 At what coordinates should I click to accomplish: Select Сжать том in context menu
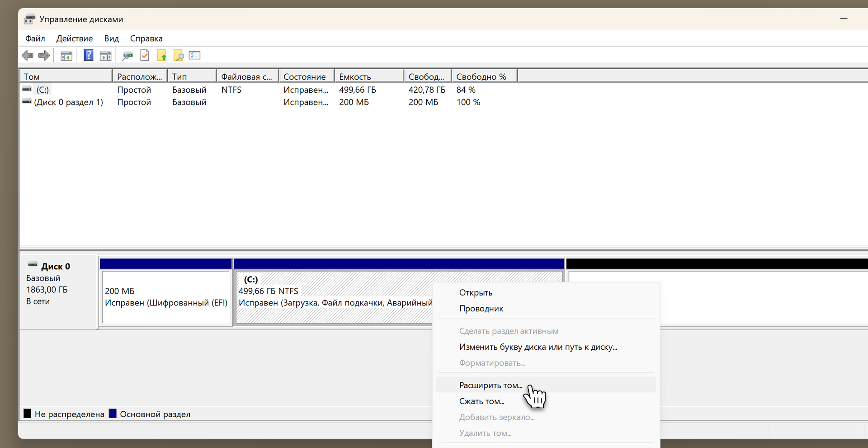(481, 401)
